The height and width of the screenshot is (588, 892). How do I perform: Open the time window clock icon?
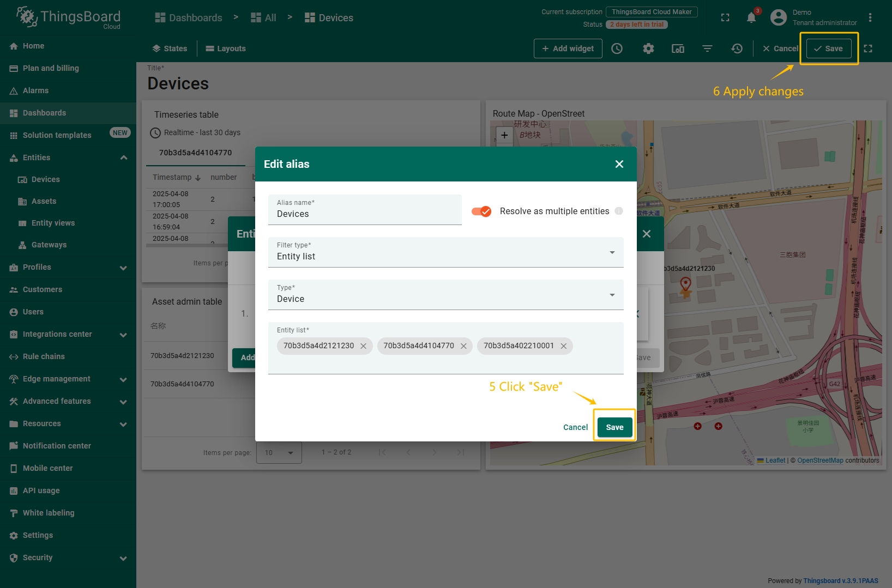617,49
